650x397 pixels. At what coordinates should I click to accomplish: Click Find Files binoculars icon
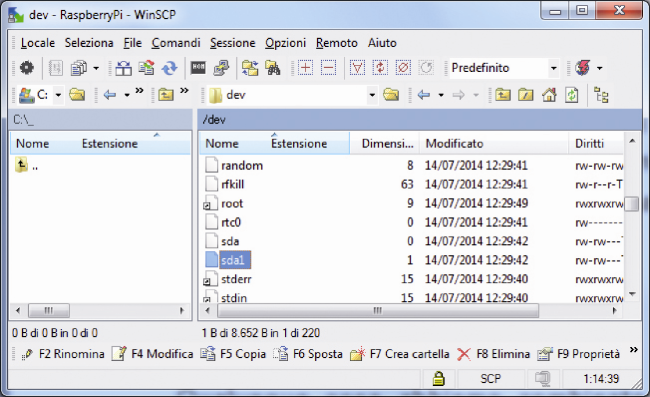click(273, 68)
